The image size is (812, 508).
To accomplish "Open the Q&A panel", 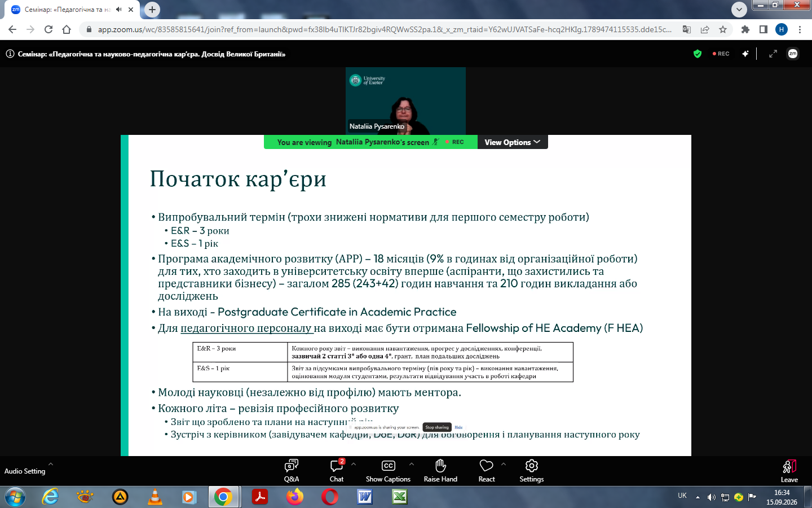I will (292, 471).
